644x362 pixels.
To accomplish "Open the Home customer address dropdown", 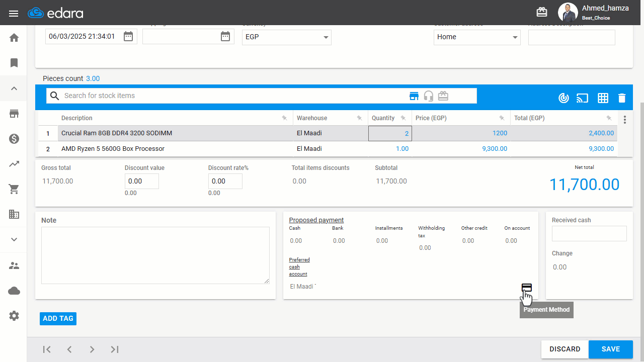I will (x=477, y=37).
